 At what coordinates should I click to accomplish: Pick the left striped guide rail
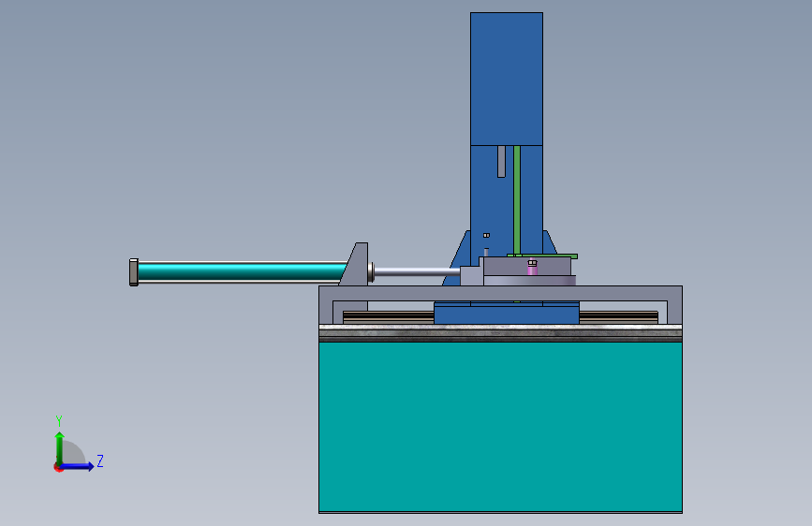click(x=389, y=317)
